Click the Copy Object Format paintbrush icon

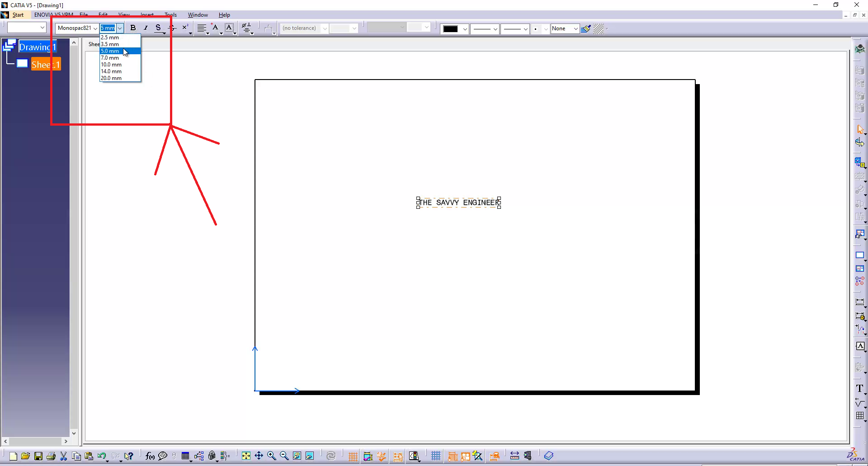586,29
